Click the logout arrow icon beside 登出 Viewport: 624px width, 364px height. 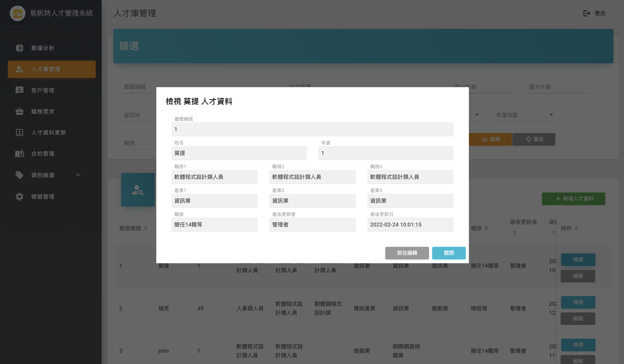coord(587,13)
